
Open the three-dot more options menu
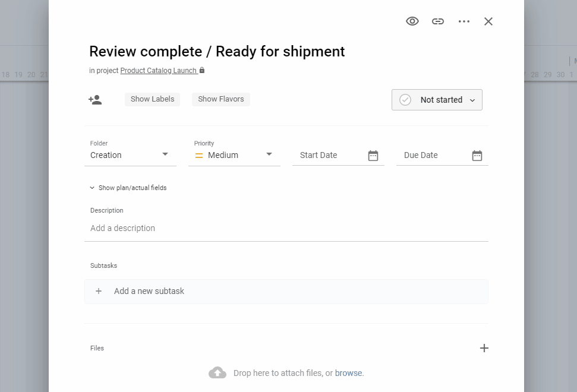point(464,21)
